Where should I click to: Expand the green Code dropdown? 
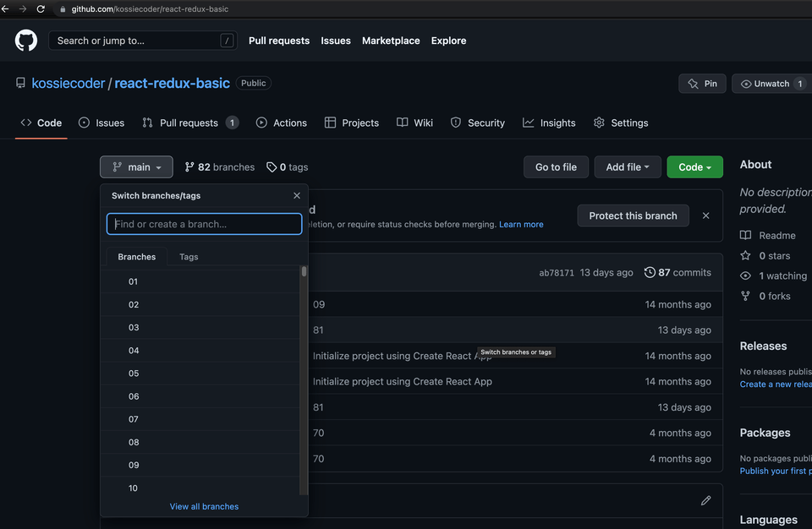click(694, 167)
